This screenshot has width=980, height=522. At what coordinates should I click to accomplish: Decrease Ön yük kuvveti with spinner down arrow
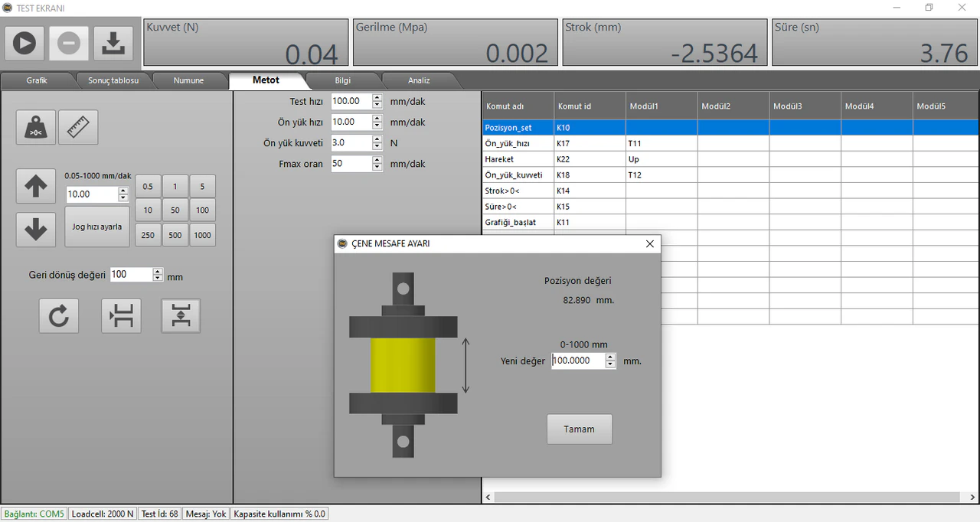tap(377, 146)
